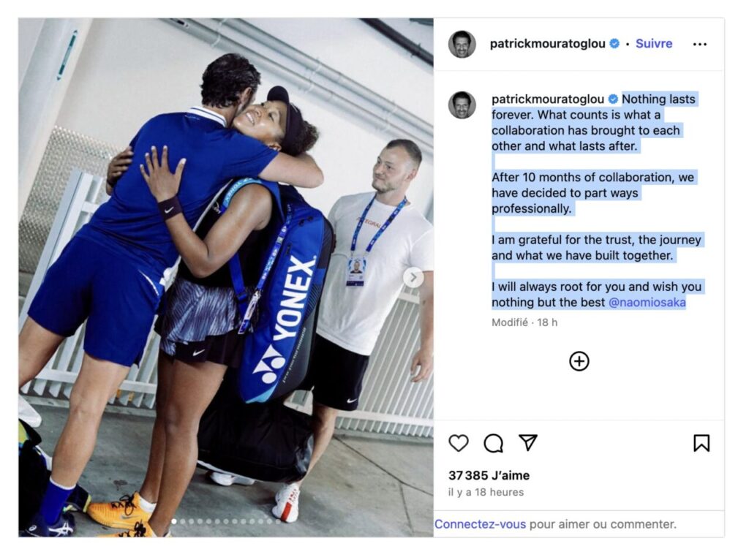Screen dimensions: 749x560
Task: Advance to next photo with carousel arrow
Action: point(413,277)
